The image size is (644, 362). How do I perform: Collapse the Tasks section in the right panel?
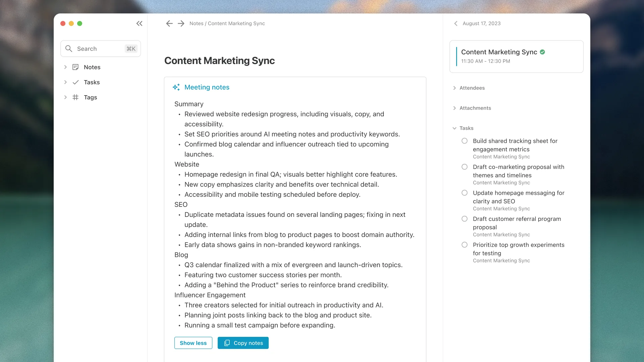[454, 128]
